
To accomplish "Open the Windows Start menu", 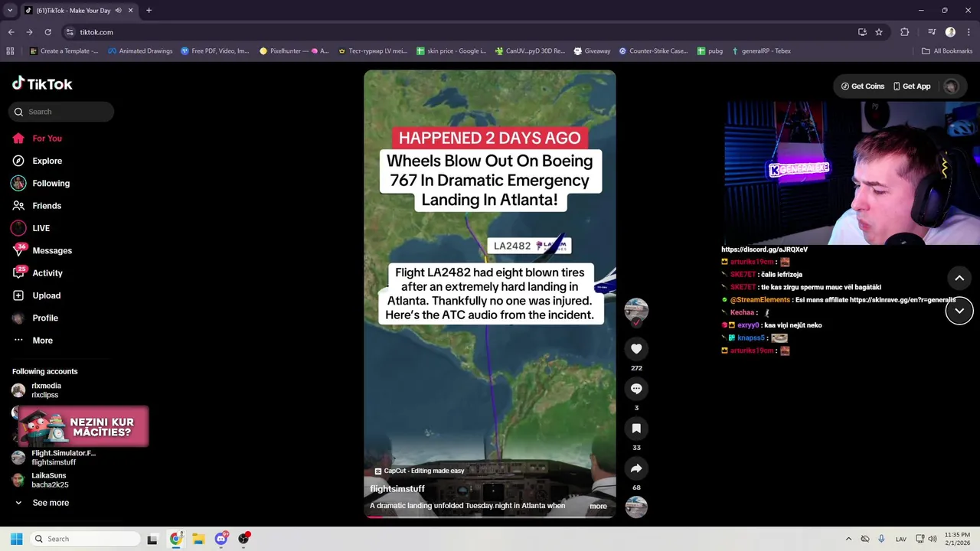I will [16, 539].
